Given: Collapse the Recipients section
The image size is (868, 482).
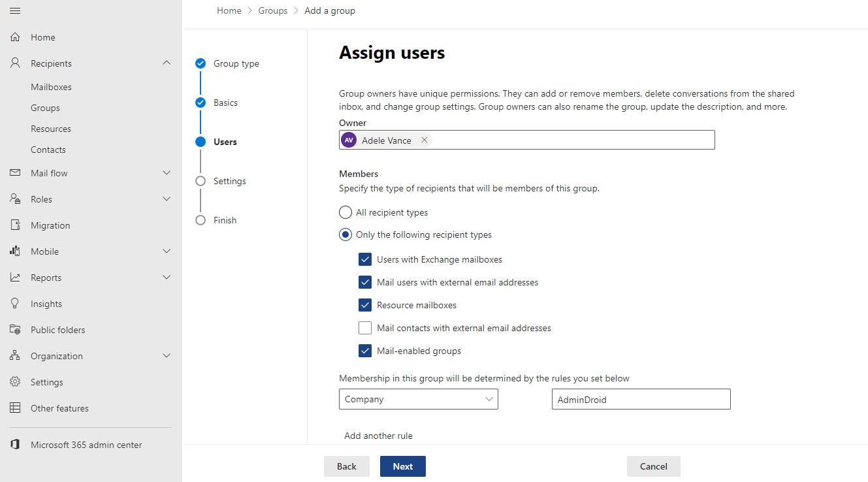Looking at the screenshot, I should 167,63.
